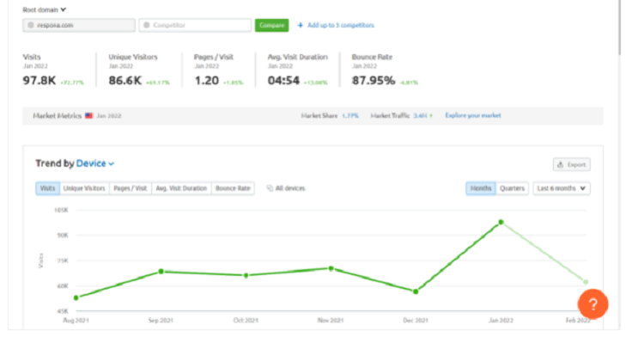
Task: Click the round icon inside respona.com field
Action: pyautogui.click(x=31, y=25)
